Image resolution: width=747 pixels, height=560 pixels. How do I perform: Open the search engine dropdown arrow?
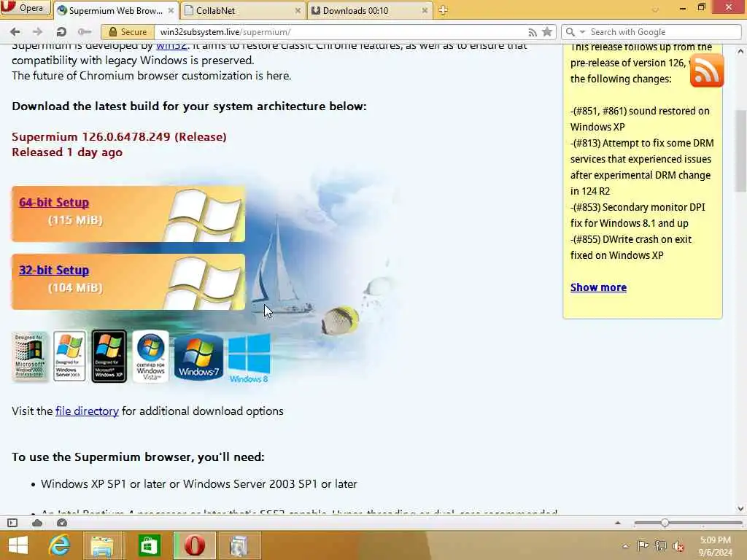(x=582, y=32)
